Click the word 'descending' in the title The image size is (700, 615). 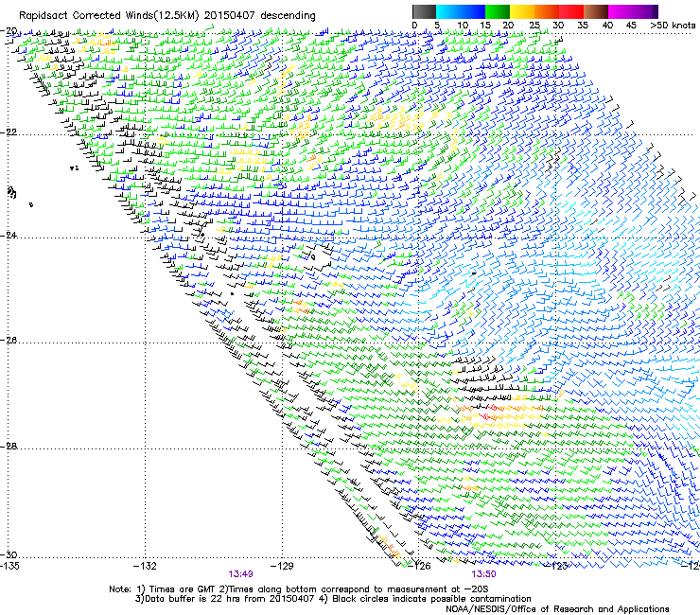click(x=288, y=16)
